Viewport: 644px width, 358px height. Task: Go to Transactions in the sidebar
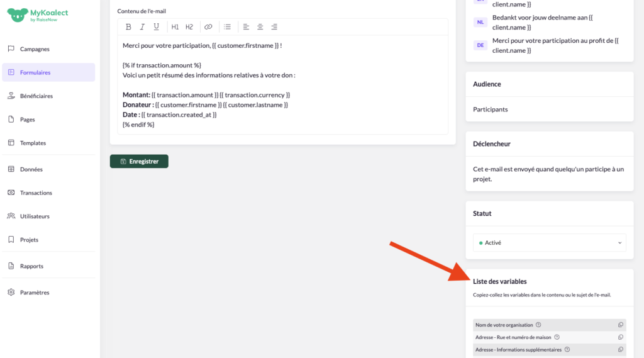tap(36, 193)
